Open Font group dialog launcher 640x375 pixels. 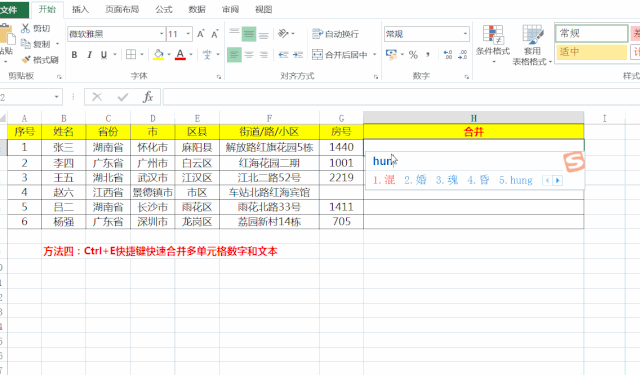tap(219, 77)
